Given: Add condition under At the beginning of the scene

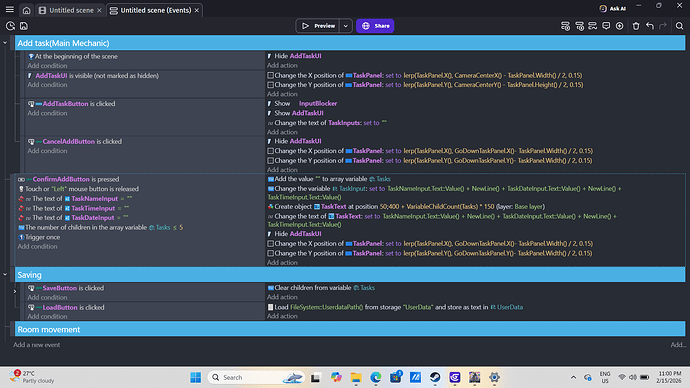Looking at the screenshot, I should pyautogui.click(x=47, y=66).
